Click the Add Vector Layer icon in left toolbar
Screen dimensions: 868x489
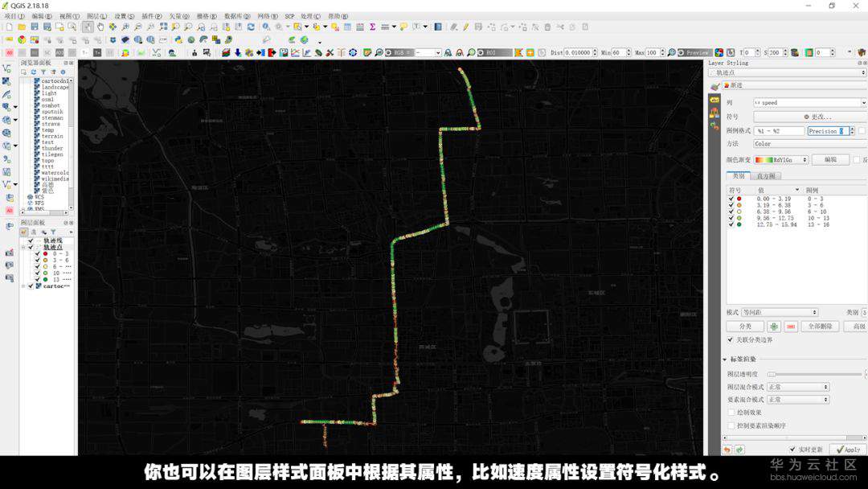(x=6, y=68)
